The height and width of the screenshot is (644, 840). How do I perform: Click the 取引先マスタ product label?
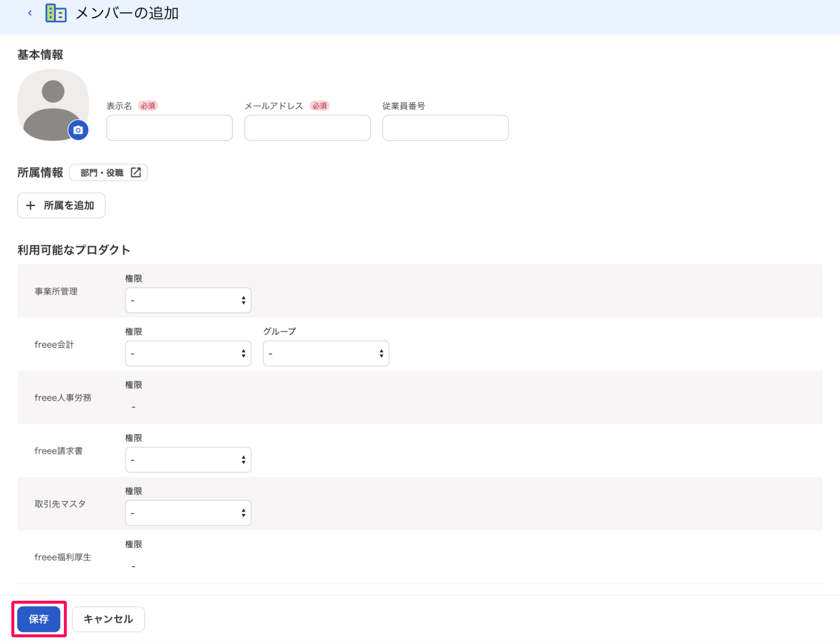[x=60, y=504]
